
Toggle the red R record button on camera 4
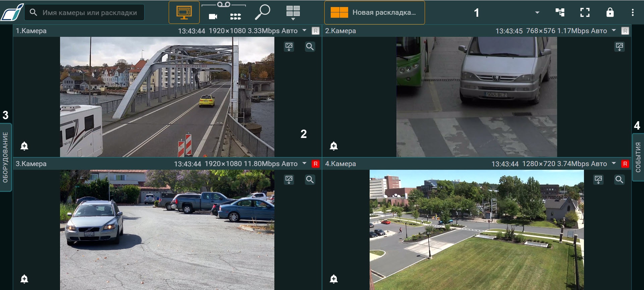point(625,164)
